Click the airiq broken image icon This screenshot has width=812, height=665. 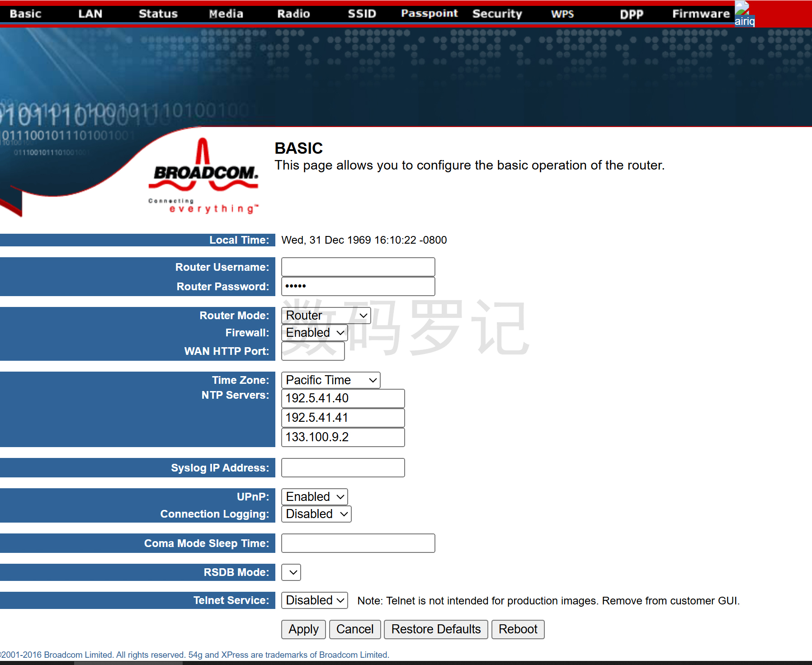[x=744, y=14]
